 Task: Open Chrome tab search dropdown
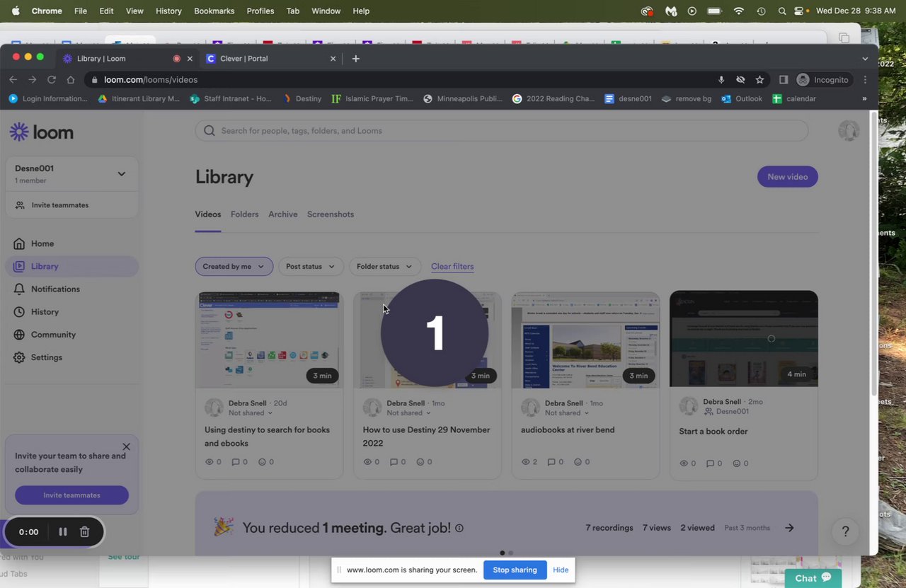point(865,59)
